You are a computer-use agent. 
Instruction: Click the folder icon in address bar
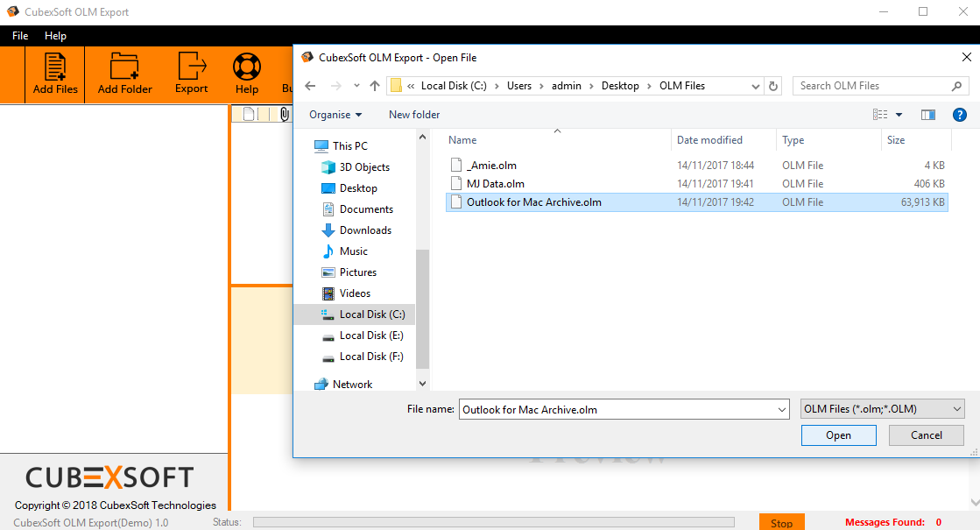click(x=396, y=86)
